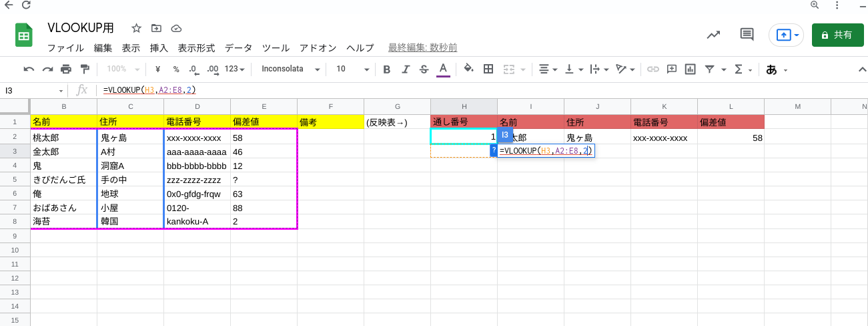Expand input tools dropdown arrow

786,69
